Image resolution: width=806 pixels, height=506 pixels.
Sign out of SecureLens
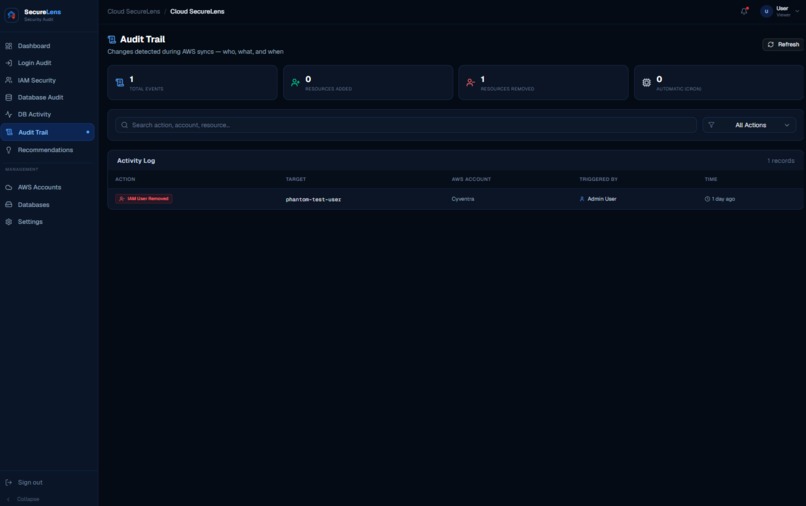30,482
